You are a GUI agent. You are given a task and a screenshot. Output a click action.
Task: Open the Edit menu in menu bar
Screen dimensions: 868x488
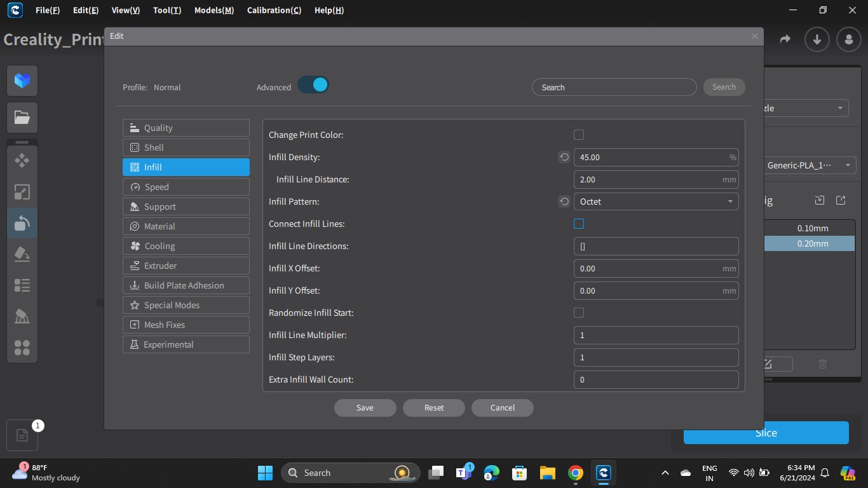[86, 10]
